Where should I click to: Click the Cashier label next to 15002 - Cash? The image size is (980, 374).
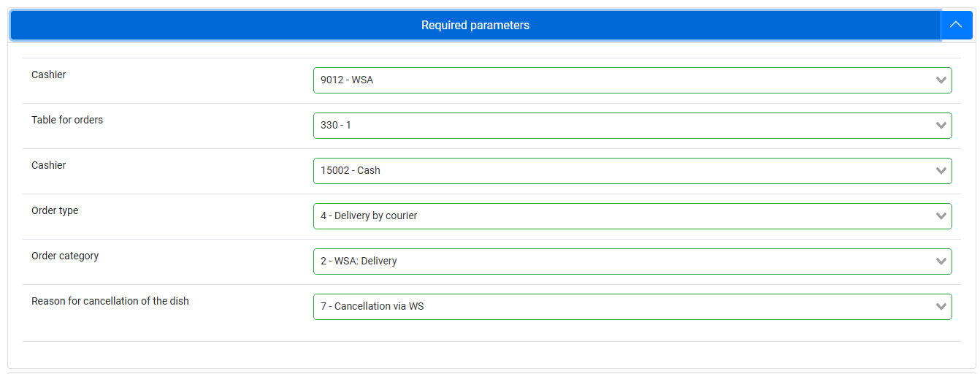pos(49,165)
